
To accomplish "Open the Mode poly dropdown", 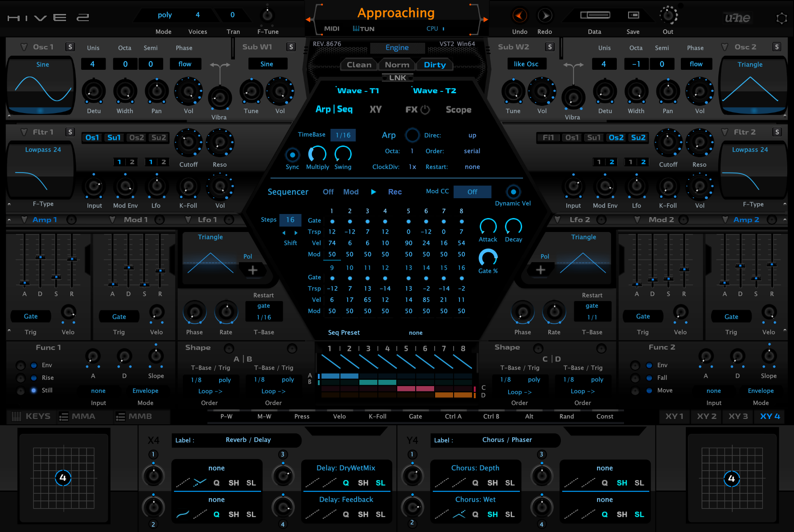I will coord(165,15).
